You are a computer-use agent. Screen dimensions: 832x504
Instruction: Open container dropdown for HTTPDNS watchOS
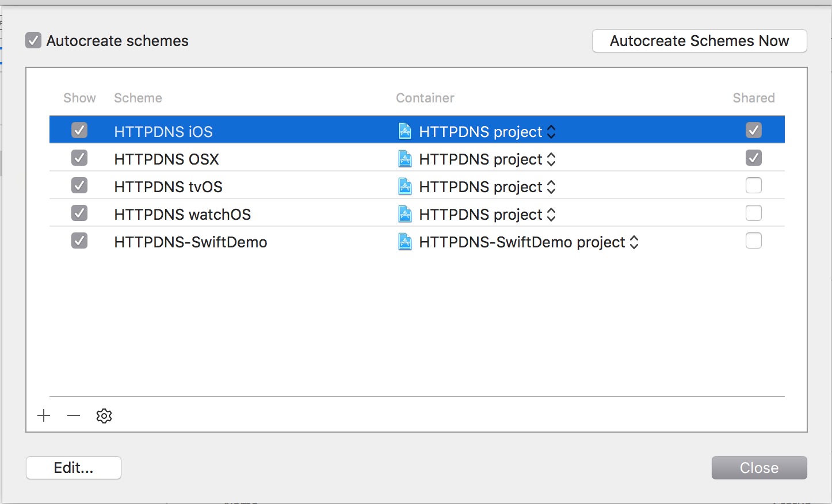(x=551, y=215)
